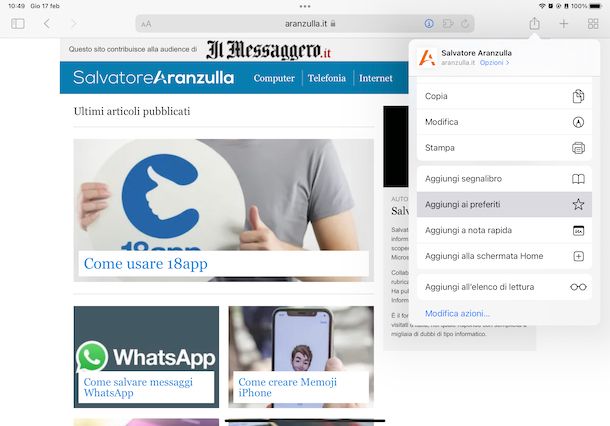Tap the Stampa printer icon
The image size is (610, 426).
click(578, 148)
